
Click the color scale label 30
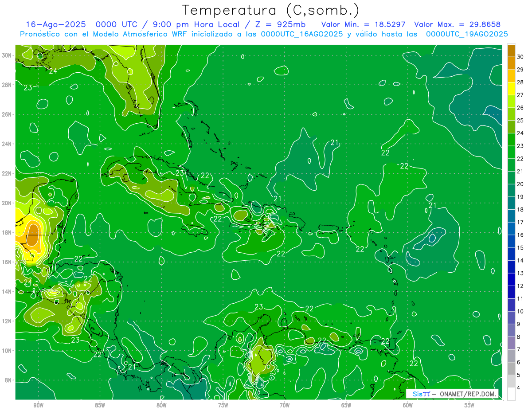click(520, 57)
